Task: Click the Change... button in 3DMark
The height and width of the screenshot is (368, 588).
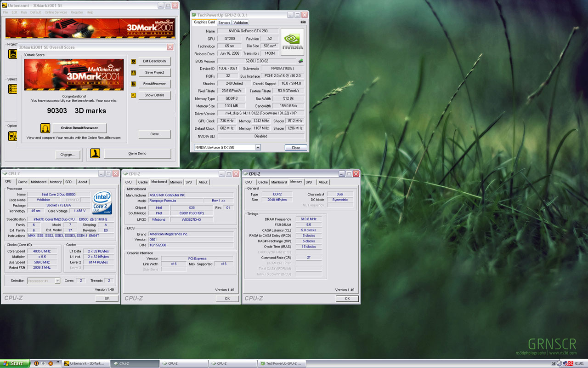Action: [x=67, y=155]
